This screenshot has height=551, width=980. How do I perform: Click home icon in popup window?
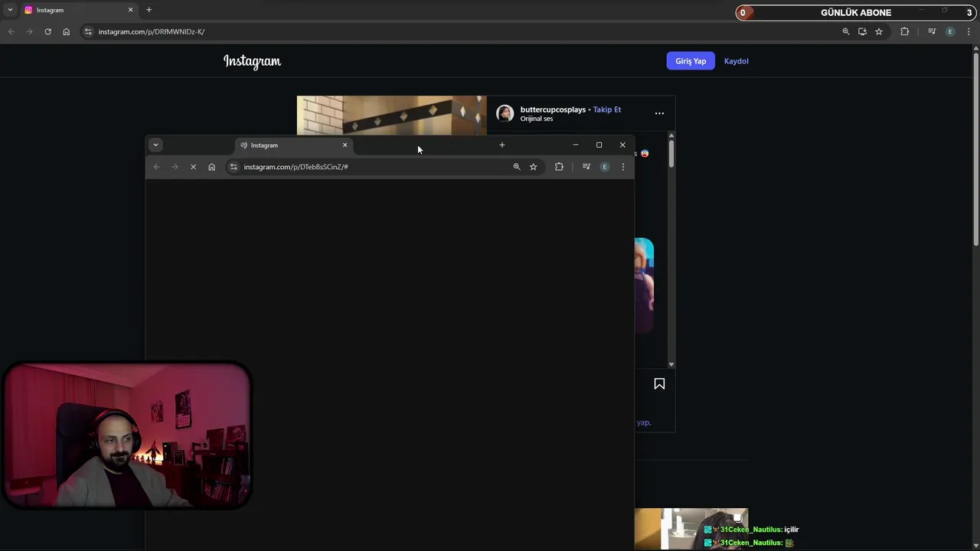[212, 167]
